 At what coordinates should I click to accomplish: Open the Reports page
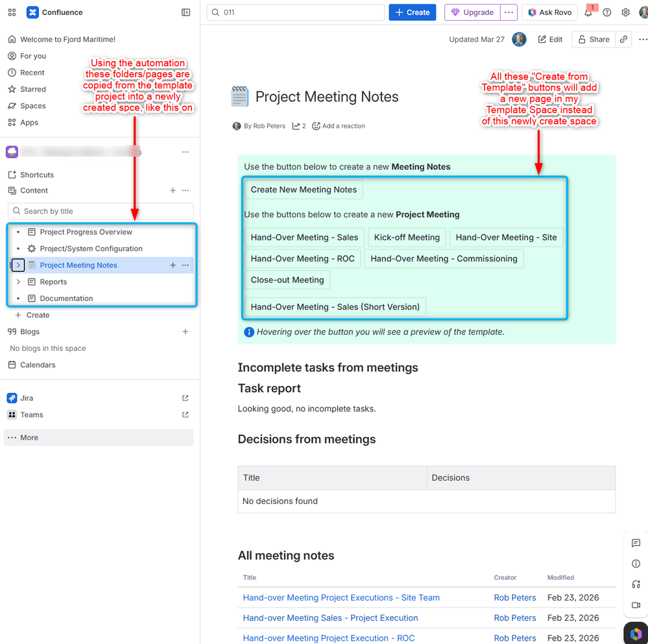53,281
